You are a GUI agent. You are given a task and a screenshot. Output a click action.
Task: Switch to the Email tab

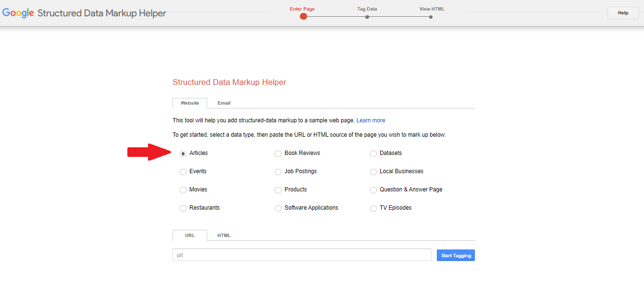(x=224, y=103)
